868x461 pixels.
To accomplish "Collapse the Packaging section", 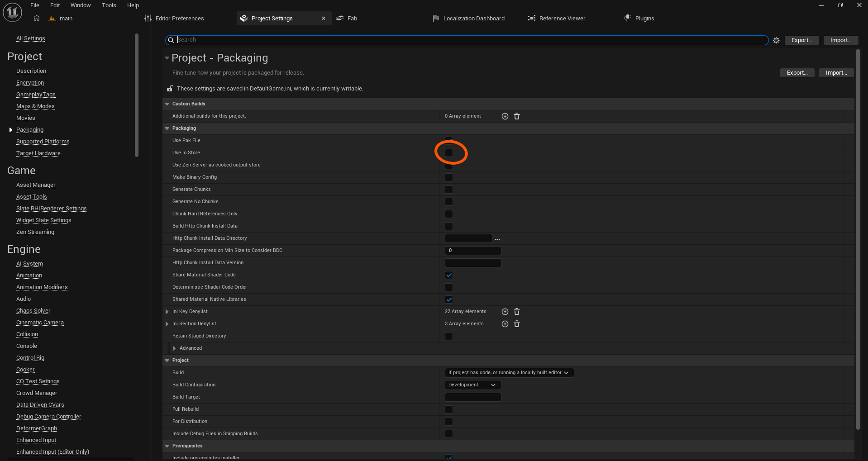I will coord(167,128).
